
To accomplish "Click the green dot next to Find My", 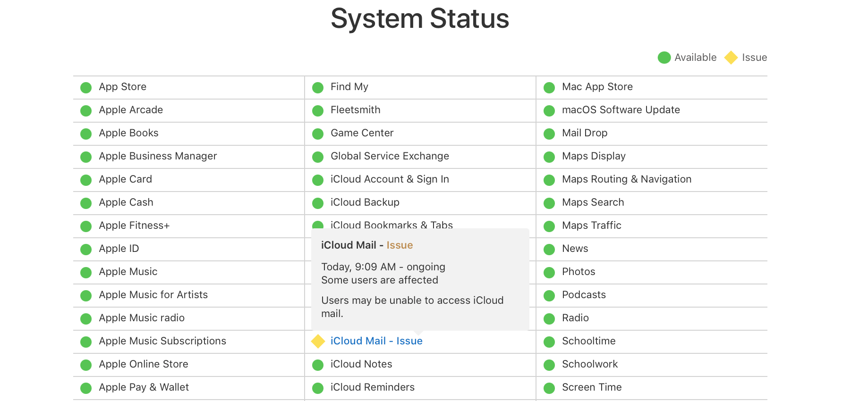I will pyautogui.click(x=318, y=87).
